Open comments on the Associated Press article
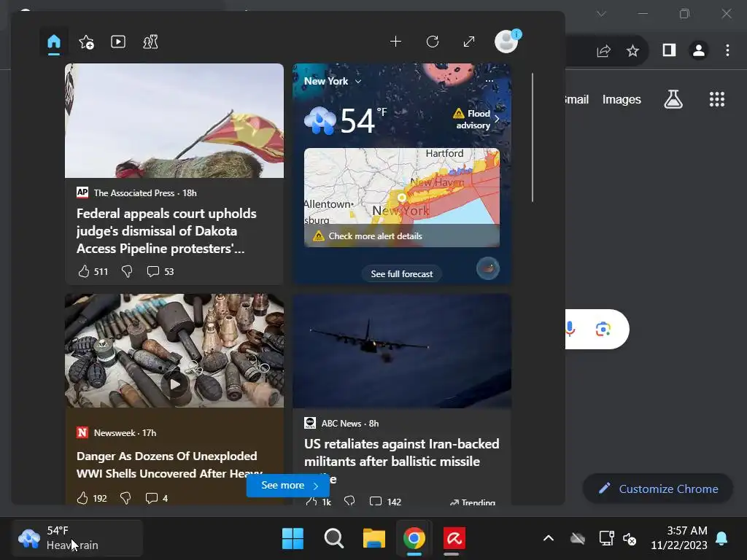The width and height of the screenshot is (747, 560). pos(153,271)
